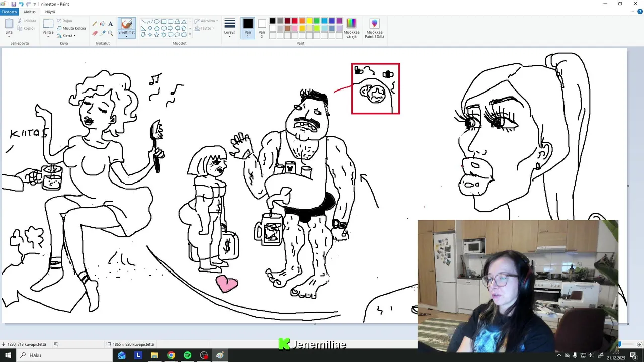This screenshot has width=644, height=362.
Task: Click the Valitse selection rectangle icon
Action: point(48,24)
